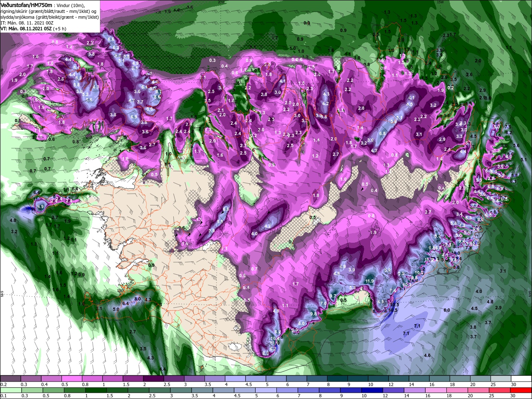Click the 4 swatch in the rain scale
The image size is (532, 399).
click(x=223, y=390)
